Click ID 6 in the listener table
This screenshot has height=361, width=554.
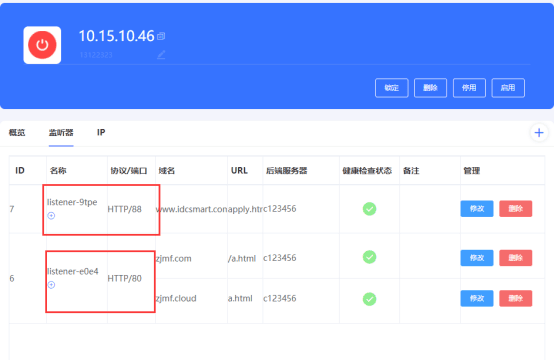pos(12,278)
